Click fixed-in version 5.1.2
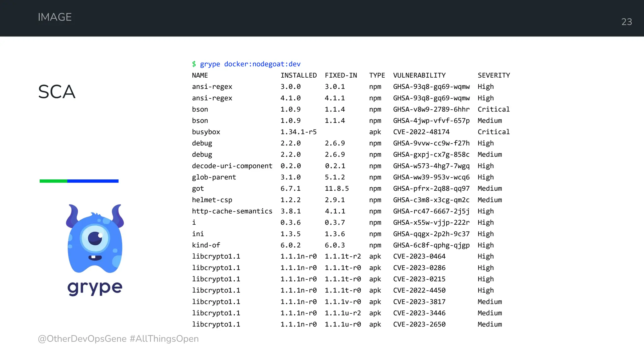 pyautogui.click(x=335, y=177)
